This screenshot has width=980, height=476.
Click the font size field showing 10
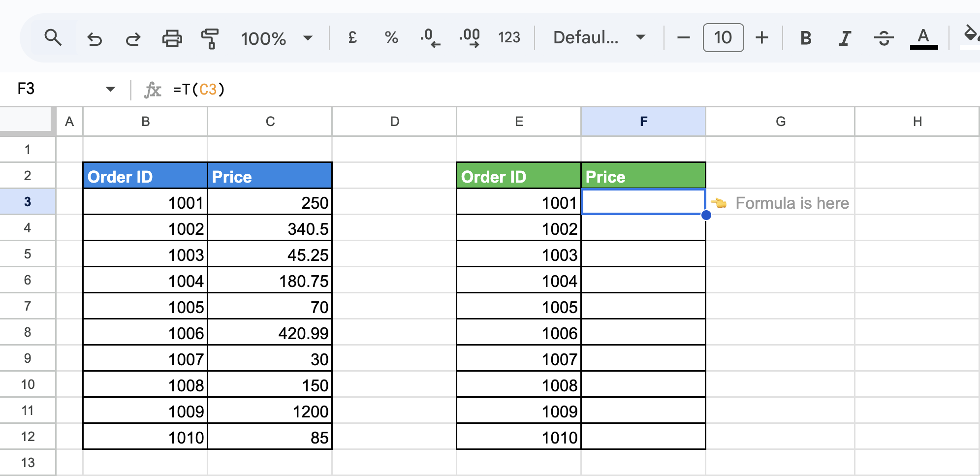[723, 37]
